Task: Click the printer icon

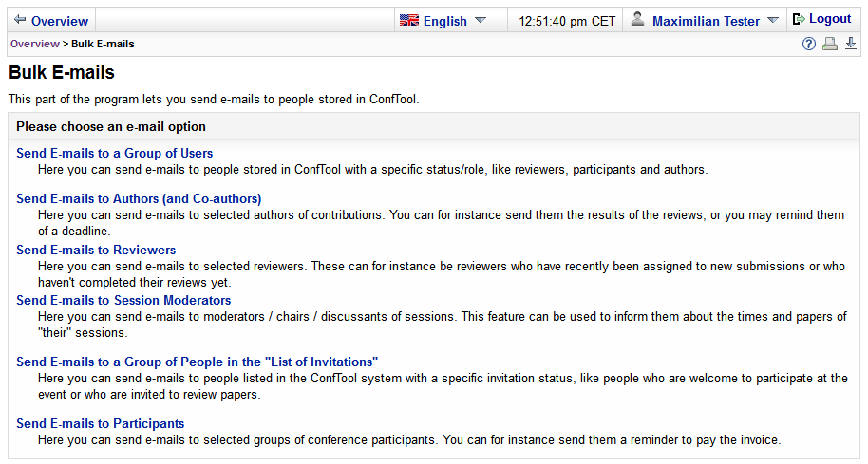Action: click(x=830, y=44)
